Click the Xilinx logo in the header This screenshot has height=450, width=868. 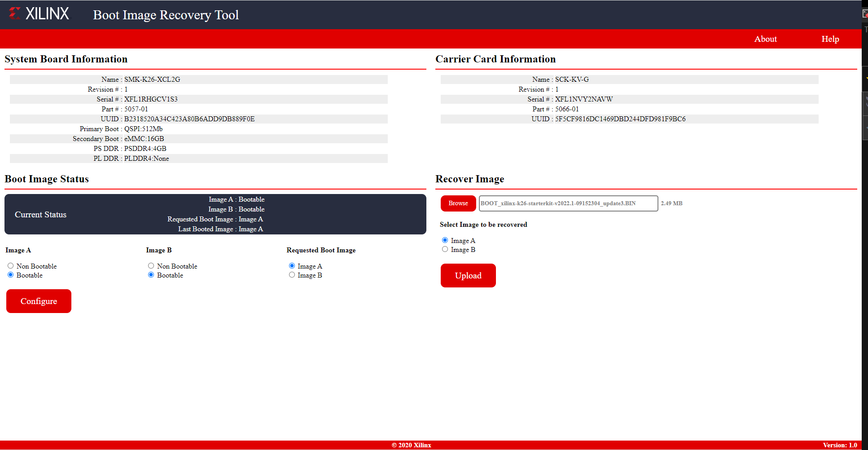click(39, 13)
